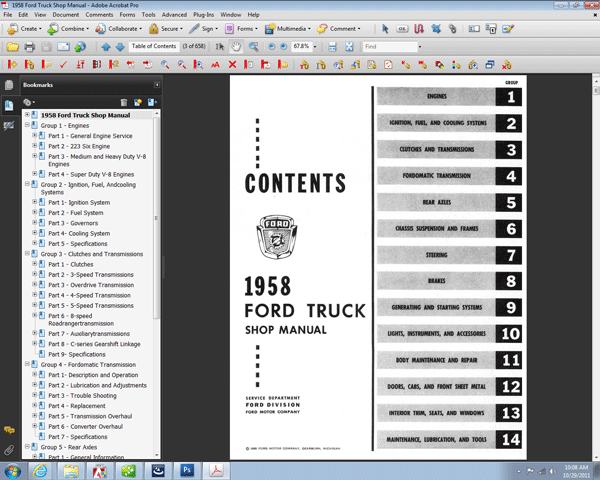Open the Page Thumbnails panel icon
Screen dimensions: 600x480
(x=9, y=86)
